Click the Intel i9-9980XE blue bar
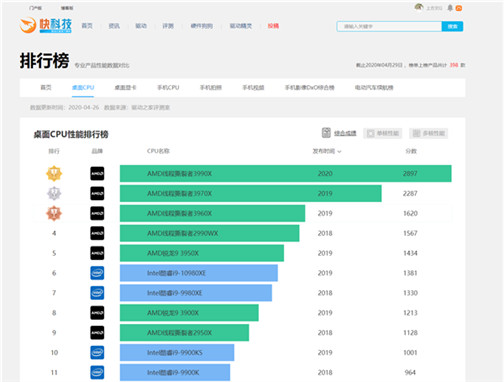 (x=196, y=293)
